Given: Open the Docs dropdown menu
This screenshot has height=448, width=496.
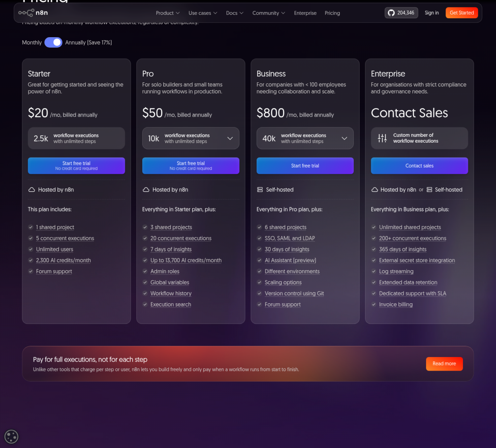Looking at the screenshot, I should tap(235, 13).
